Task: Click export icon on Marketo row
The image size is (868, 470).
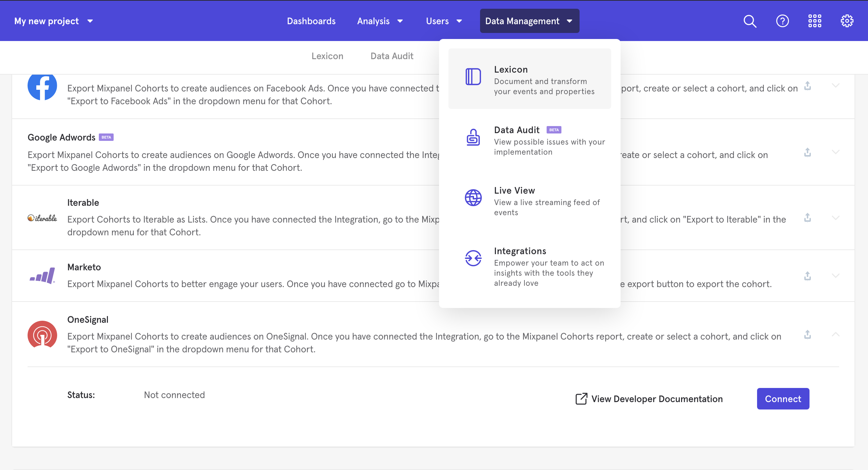Action: click(x=807, y=276)
